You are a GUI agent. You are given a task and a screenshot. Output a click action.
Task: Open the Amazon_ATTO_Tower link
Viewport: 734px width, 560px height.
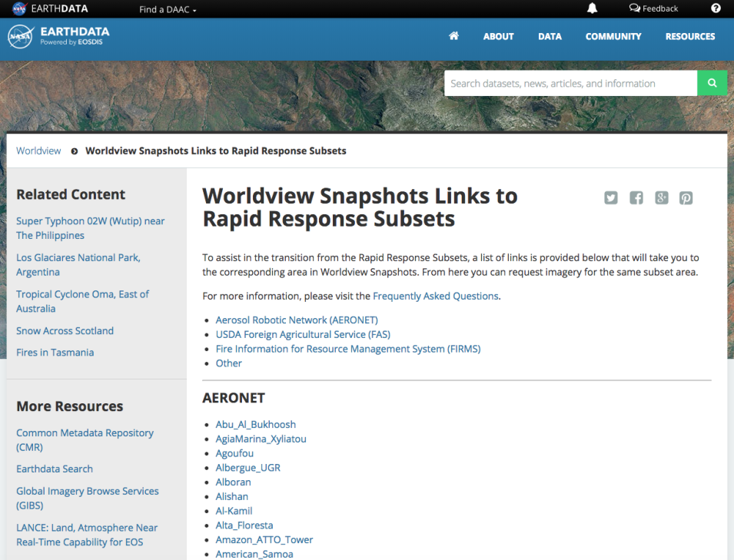(264, 540)
